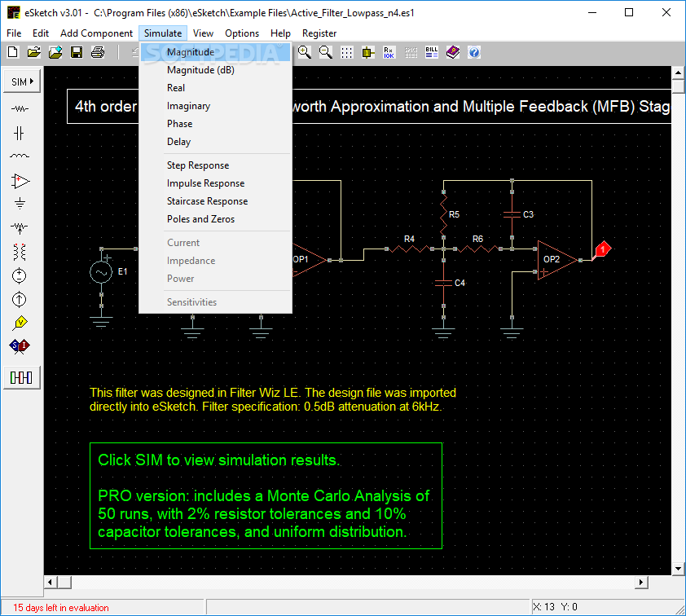The height and width of the screenshot is (616, 686).
Task: Save the schematic with the floppy disk icon
Action: pos(77,52)
